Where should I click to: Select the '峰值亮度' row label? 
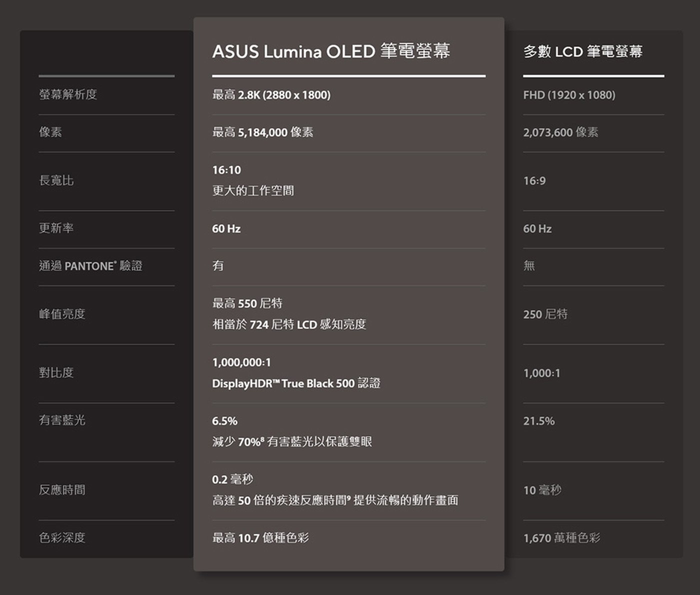click(62, 314)
